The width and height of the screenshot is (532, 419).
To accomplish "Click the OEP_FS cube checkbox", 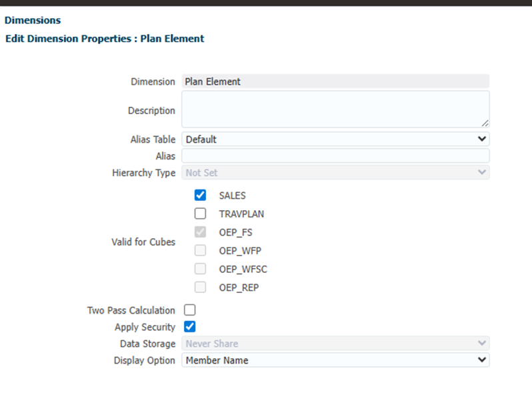I will pos(201,232).
